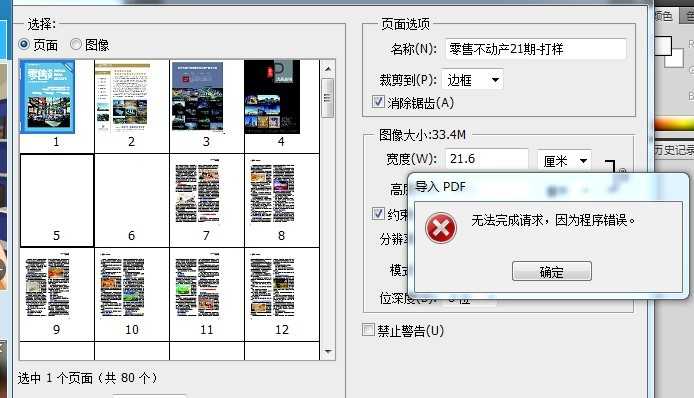
Task: Select page 11 thumbnail
Action: click(207, 294)
